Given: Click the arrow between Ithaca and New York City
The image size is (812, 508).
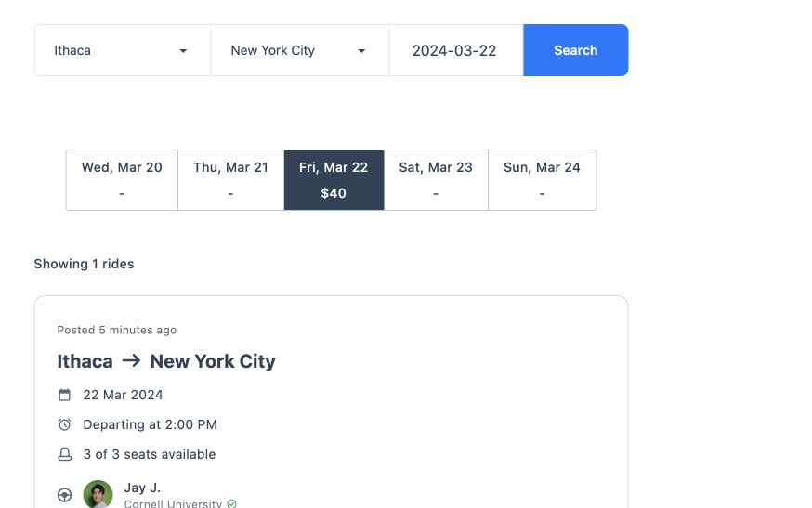Looking at the screenshot, I should point(132,360).
